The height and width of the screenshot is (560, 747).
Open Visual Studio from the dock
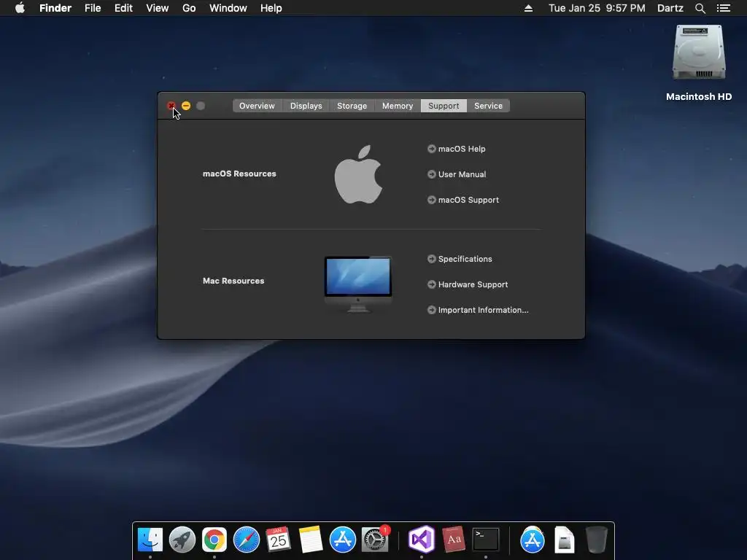point(422,540)
